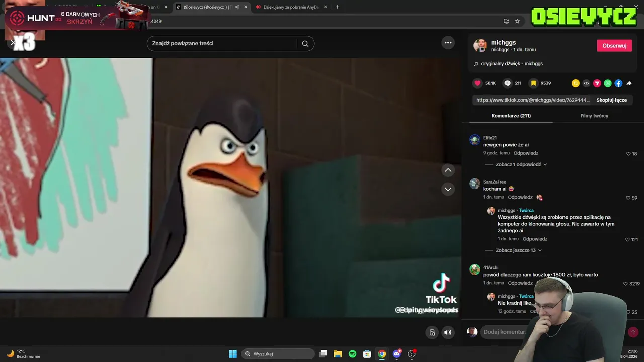Mute the video with the speaker icon

[448, 332]
